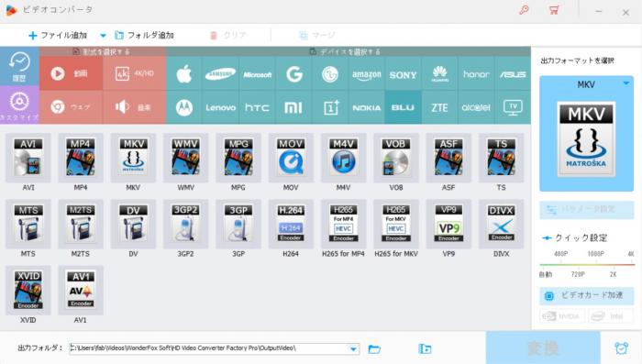Select Alcatel device category
The height and width of the screenshot is (364, 642).
click(x=476, y=107)
